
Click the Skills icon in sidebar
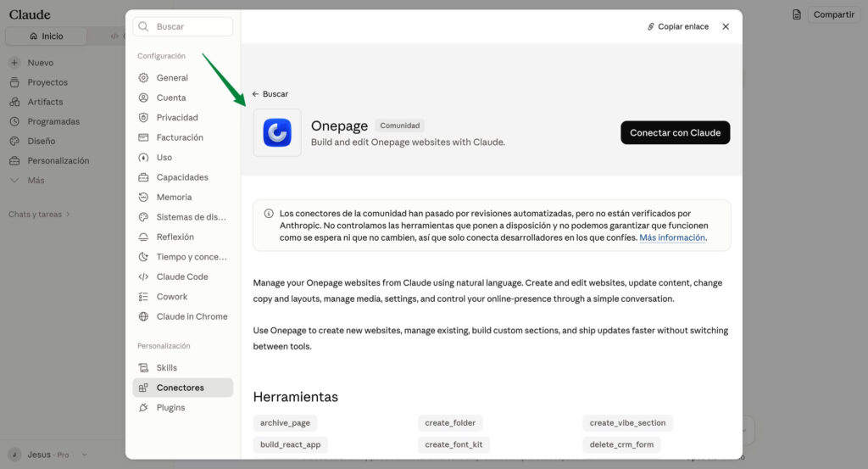click(x=143, y=368)
